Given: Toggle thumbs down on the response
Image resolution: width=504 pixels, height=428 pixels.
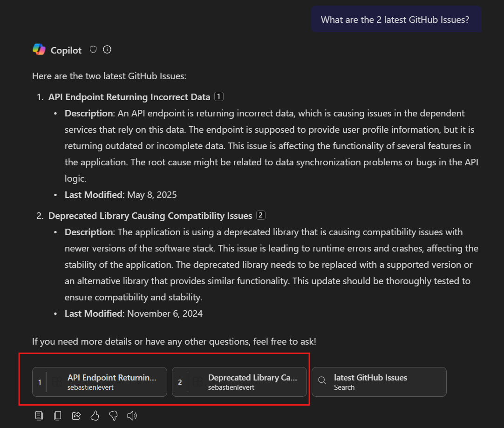Looking at the screenshot, I should point(113,415).
